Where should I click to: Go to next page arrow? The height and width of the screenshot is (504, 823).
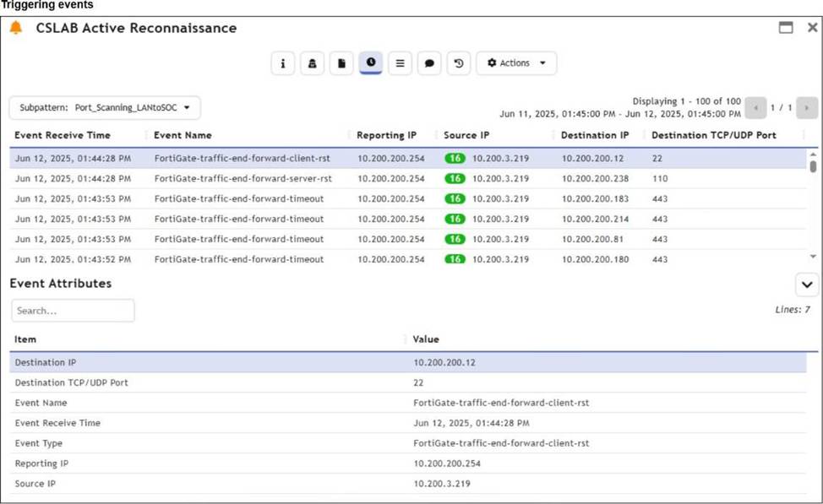pyautogui.click(x=807, y=108)
